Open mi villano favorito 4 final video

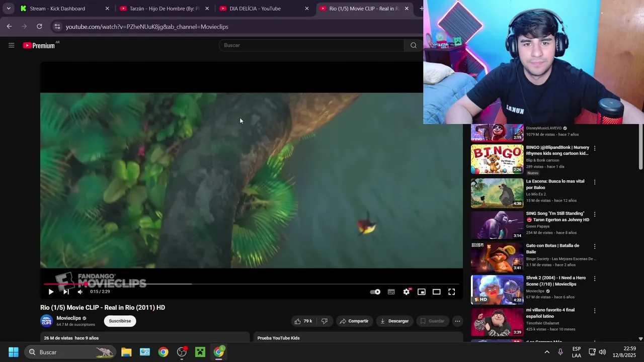coord(497,321)
